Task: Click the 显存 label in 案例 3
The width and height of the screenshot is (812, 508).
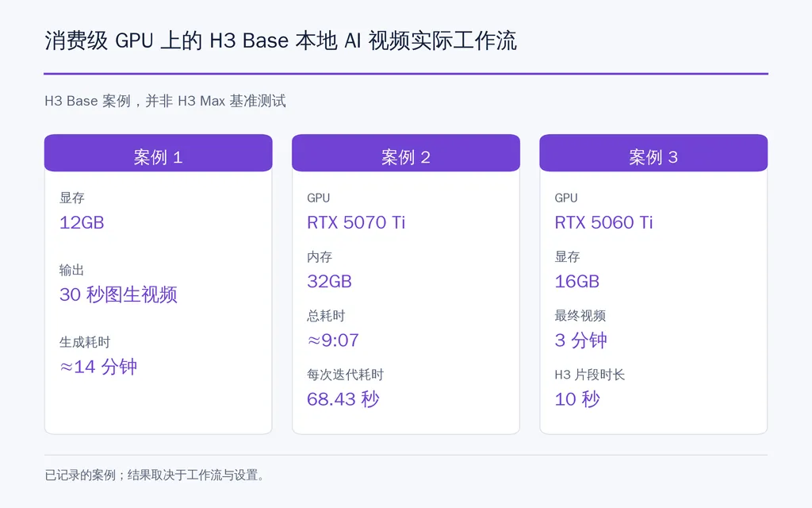Action: (567, 256)
